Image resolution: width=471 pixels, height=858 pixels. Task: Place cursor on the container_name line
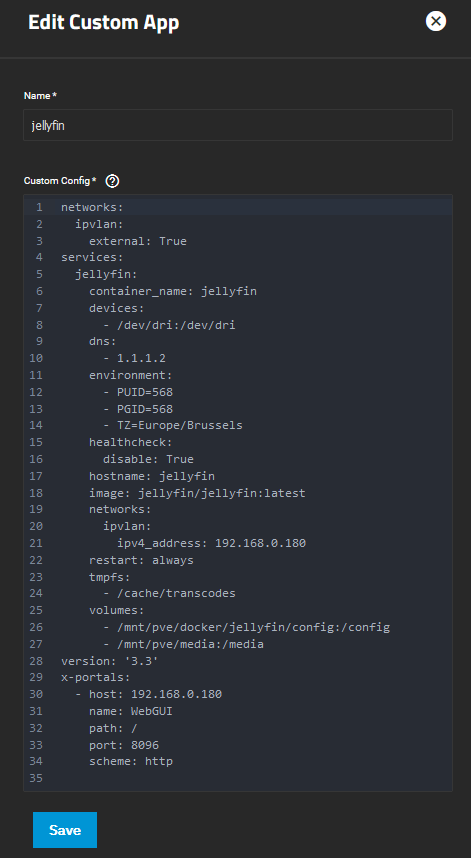(173, 291)
